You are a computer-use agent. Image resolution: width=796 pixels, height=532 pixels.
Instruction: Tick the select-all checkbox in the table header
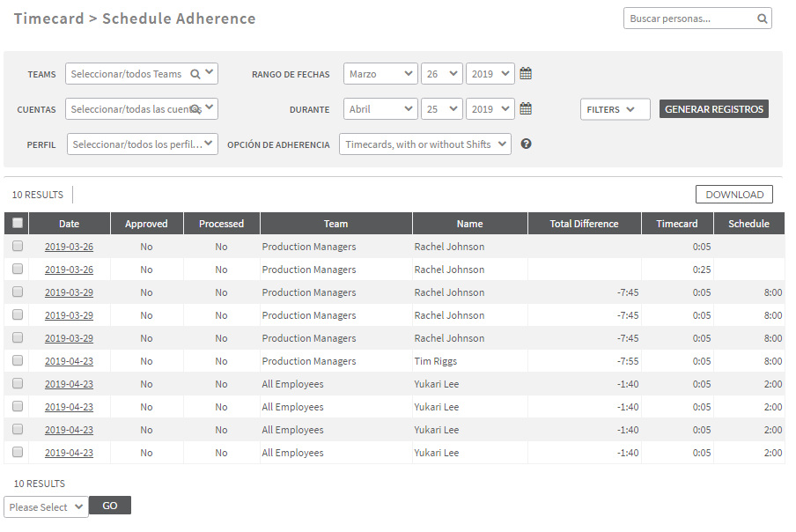coord(18,223)
